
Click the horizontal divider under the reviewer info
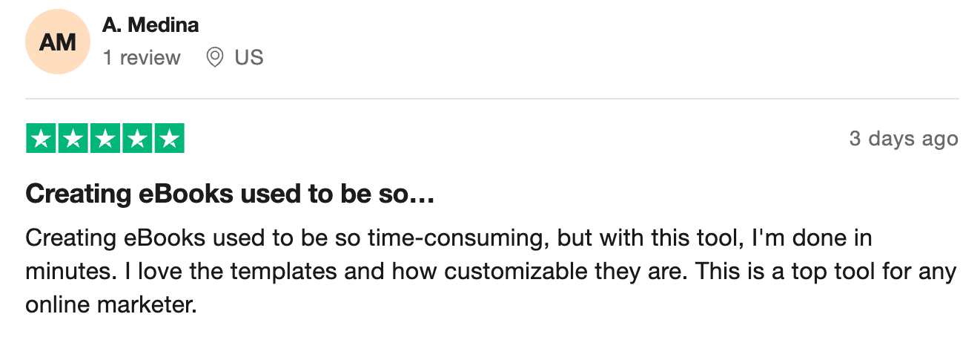(x=492, y=99)
